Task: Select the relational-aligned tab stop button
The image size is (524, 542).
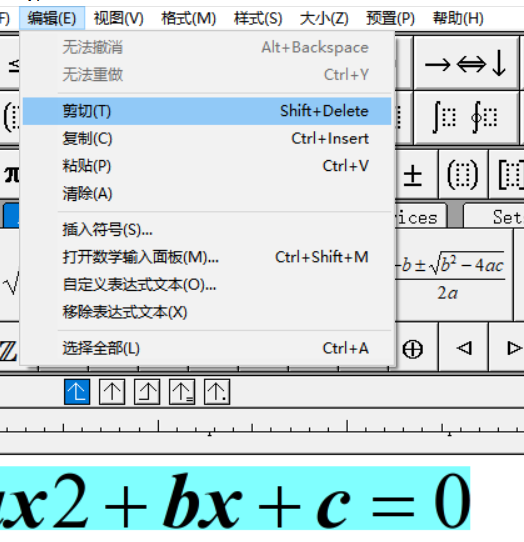Action: (x=182, y=392)
